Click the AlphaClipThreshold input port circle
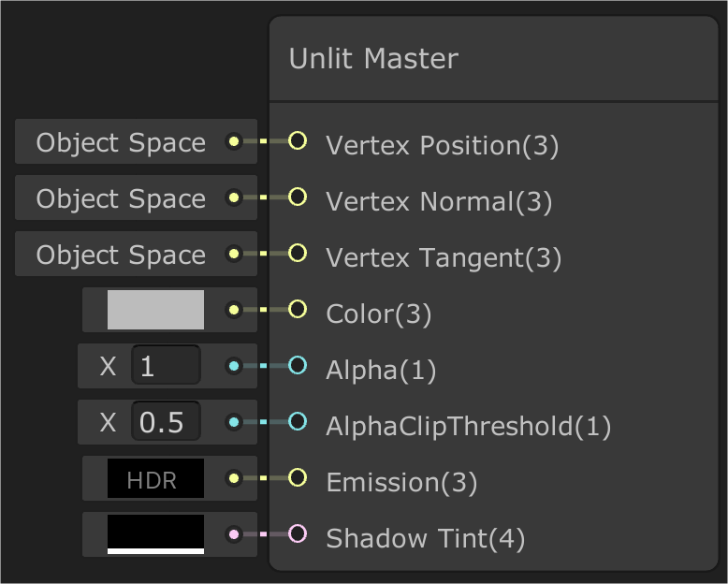This screenshot has width=728, height=584. click(x=298, y=422)
